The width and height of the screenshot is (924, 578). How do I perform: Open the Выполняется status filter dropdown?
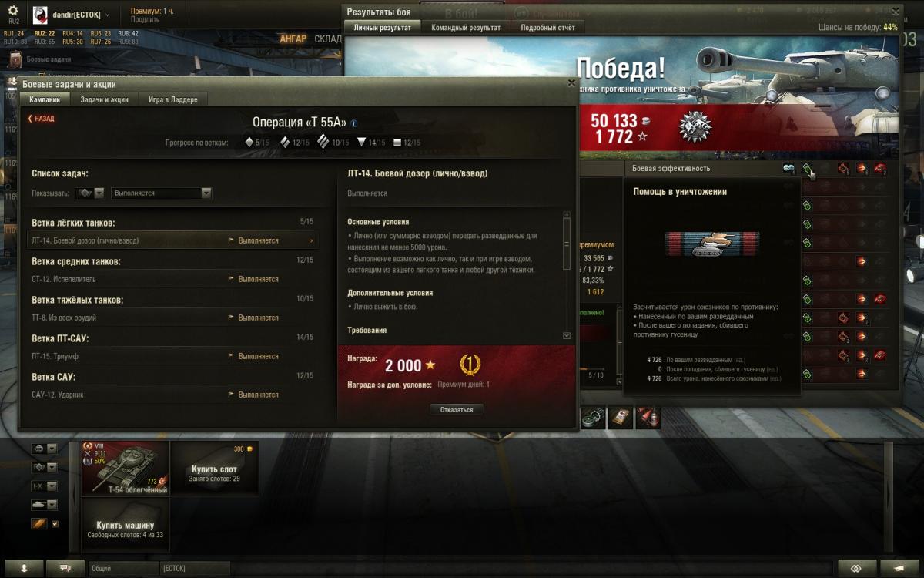coord(161,193)
